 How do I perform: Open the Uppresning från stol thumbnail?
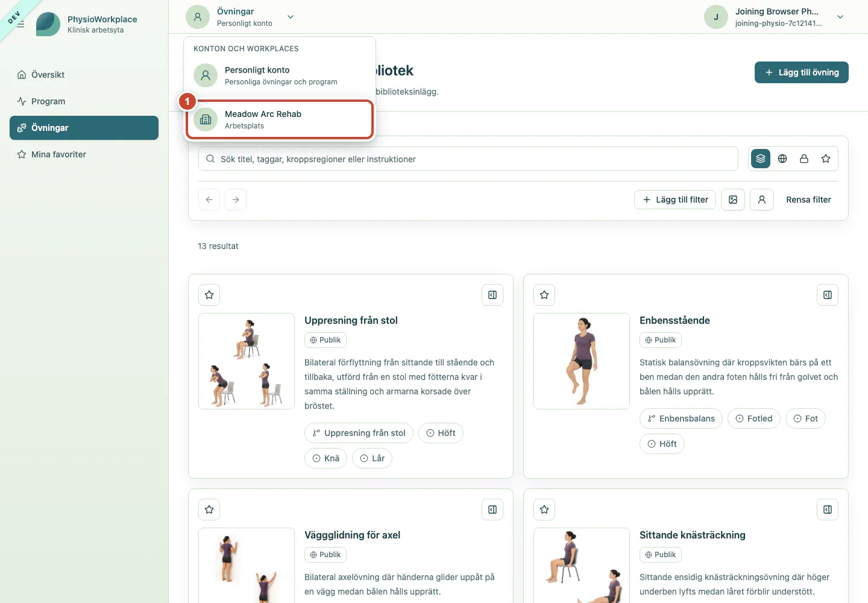coord(247,361)
